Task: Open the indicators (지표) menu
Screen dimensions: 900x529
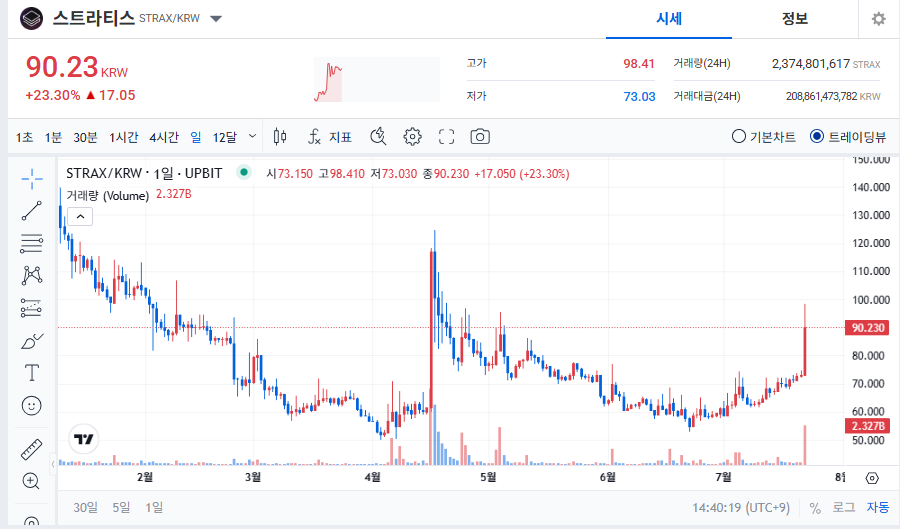Action: [x=329, y=137]
